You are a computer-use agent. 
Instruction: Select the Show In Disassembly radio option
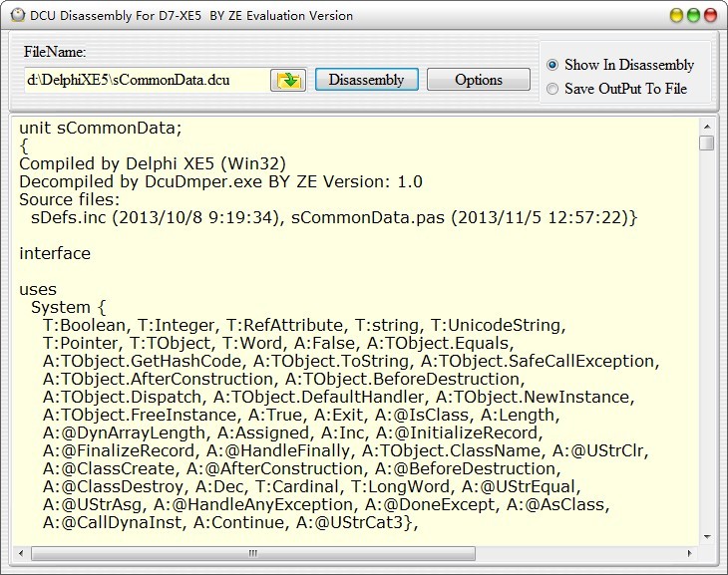click(553, 65)
